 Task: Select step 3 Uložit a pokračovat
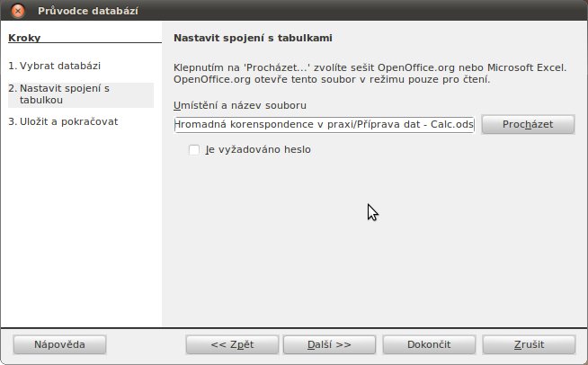point(63,121)
